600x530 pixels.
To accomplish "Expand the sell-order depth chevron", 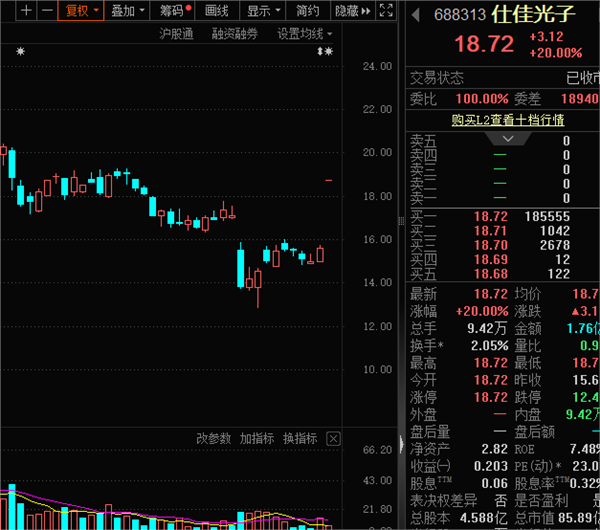I will tap(508, 139).
